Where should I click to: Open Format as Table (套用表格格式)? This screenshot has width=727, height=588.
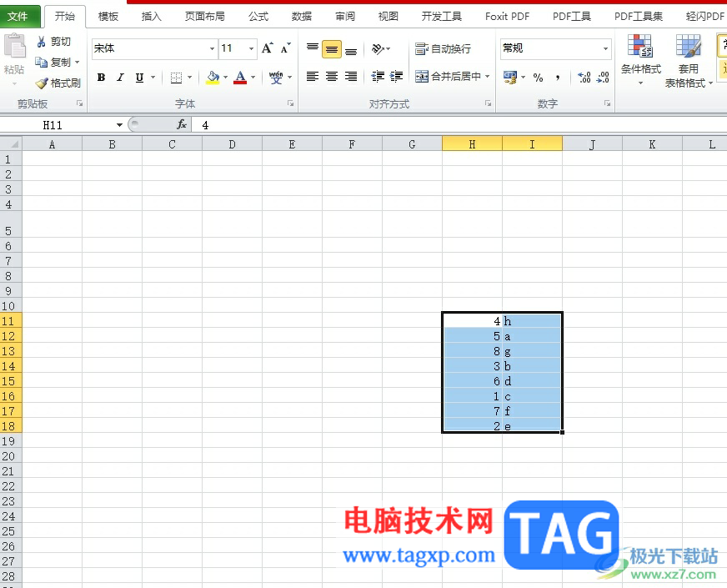click(688, 60)
